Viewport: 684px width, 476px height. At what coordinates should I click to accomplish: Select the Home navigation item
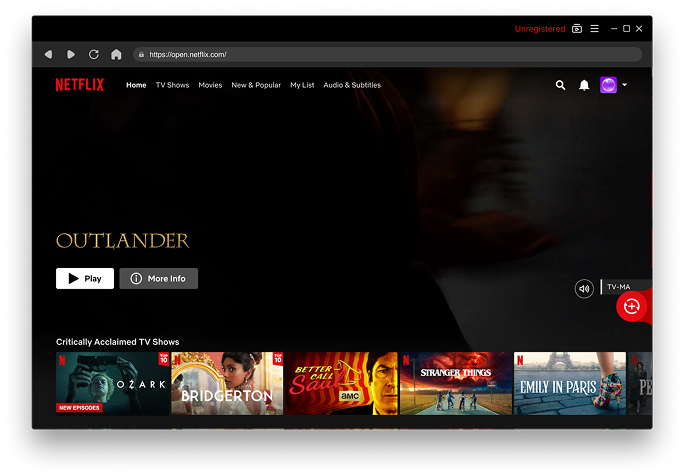pyautogui.click(x=136, y=85)
